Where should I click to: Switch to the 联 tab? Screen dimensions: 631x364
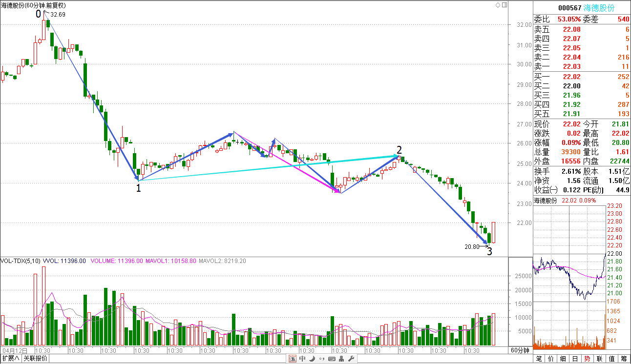click(600, 359)
